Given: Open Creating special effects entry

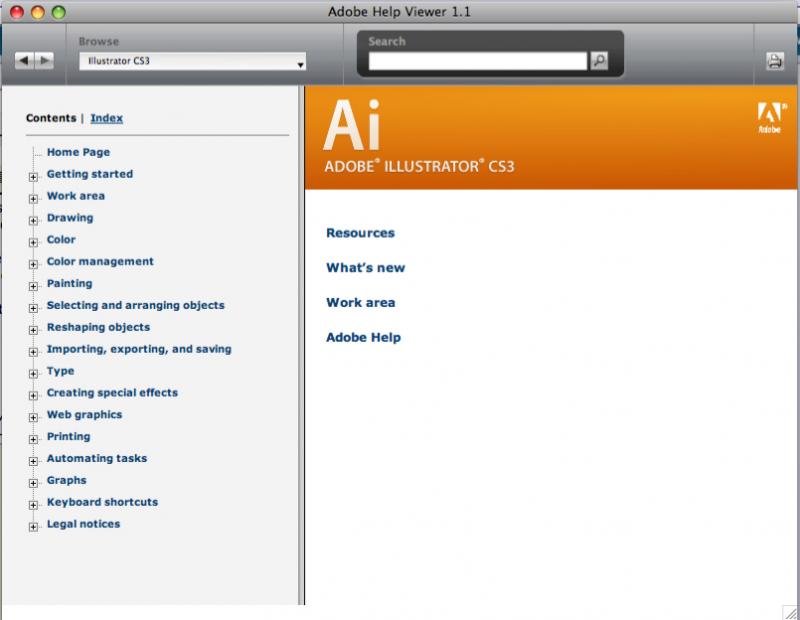Looking at the screenshot, I should [x=112, y=393].
